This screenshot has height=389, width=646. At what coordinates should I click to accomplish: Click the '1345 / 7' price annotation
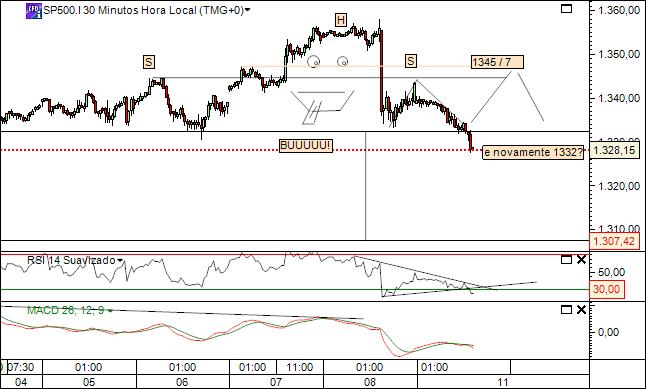[x=498, y=62]
